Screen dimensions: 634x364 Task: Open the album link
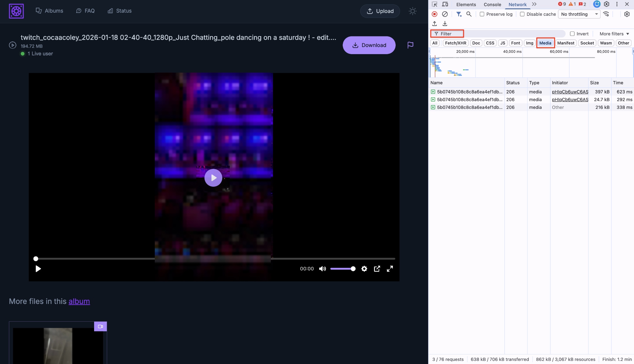79,301
